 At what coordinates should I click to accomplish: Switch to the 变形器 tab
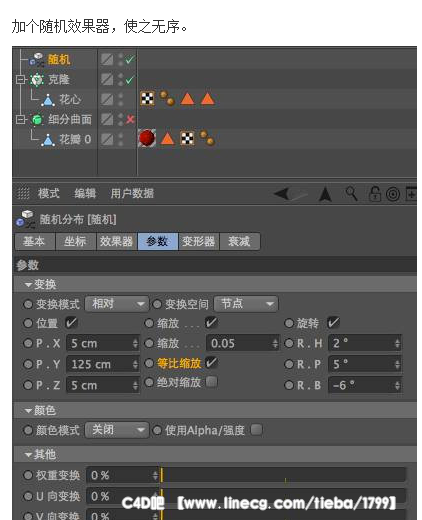pyautogui.click(x=199, y=241)
